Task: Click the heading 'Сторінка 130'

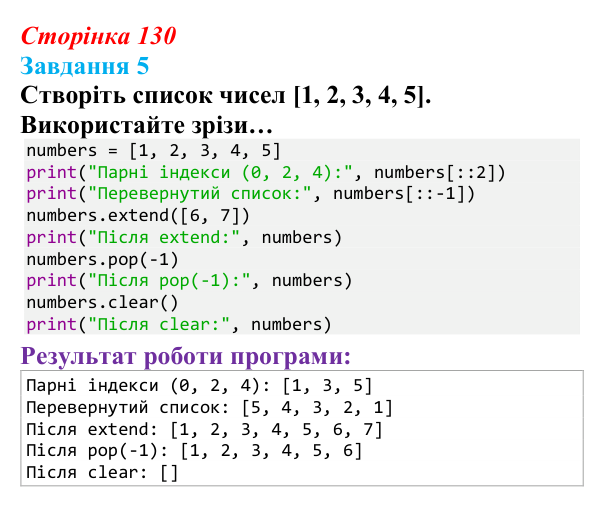Action: click(98, 36)
